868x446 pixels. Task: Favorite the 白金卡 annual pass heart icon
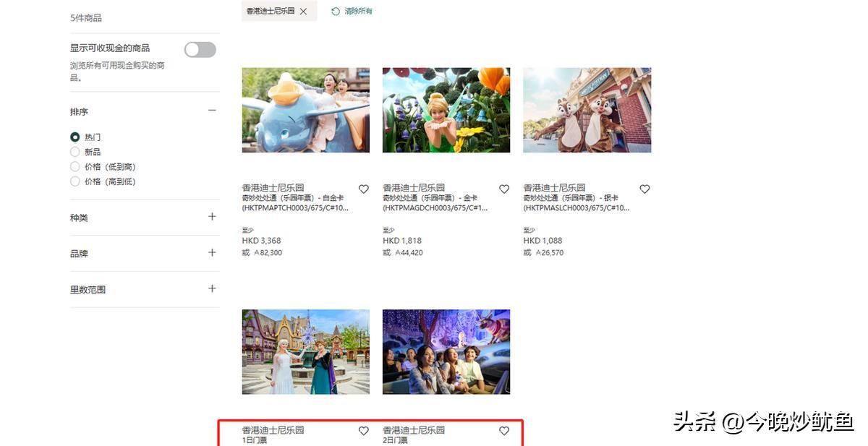point(364,189)
